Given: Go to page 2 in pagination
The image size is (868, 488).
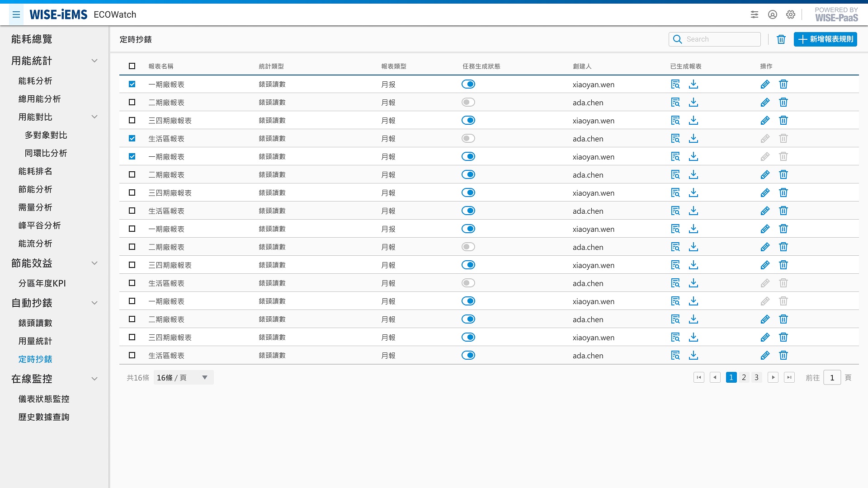Looking at the screenshot, I should (x=744, y=378).
